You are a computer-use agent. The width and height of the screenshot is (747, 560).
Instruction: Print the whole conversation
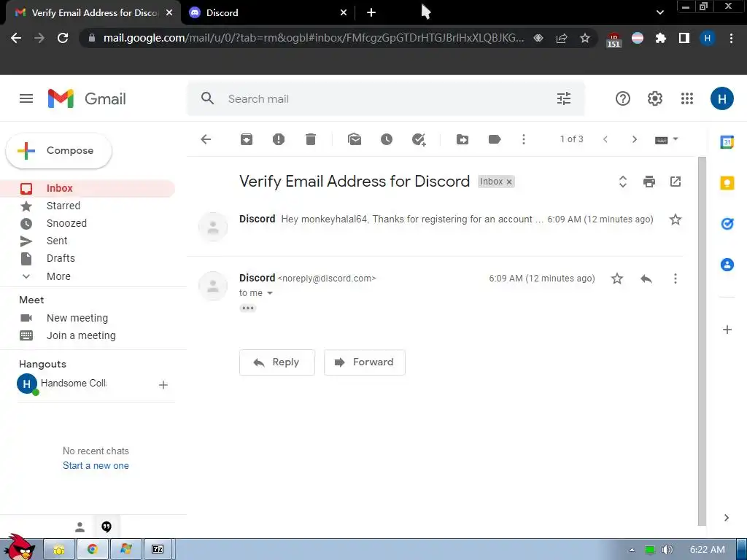pyautogui.click(x=649, y=182)
